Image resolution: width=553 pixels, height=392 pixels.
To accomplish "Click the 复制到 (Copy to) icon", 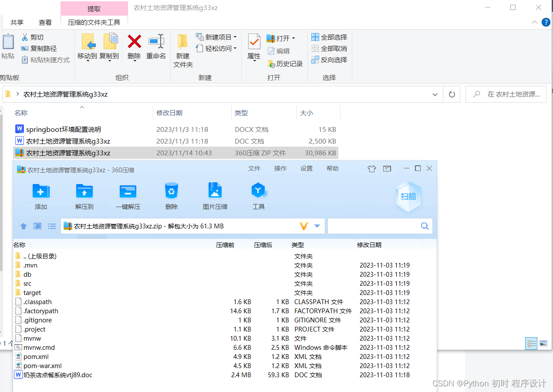I will [x=110, y=42].
